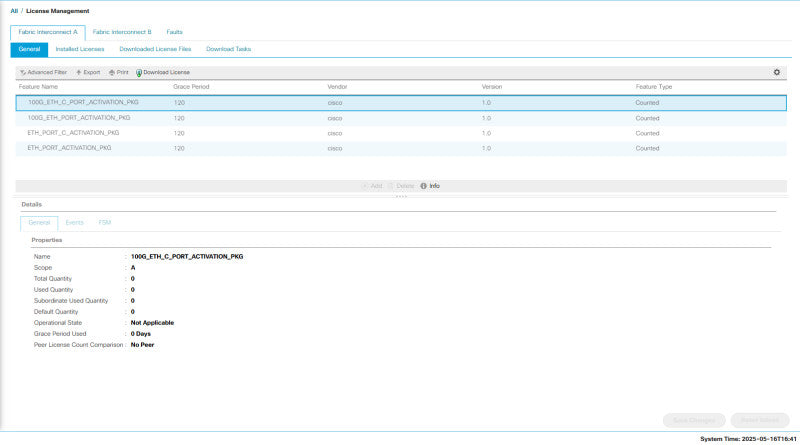The height and width of the screenshot is (445, 800).
Task: Click the No Peer comparison value
Action: 142,345
